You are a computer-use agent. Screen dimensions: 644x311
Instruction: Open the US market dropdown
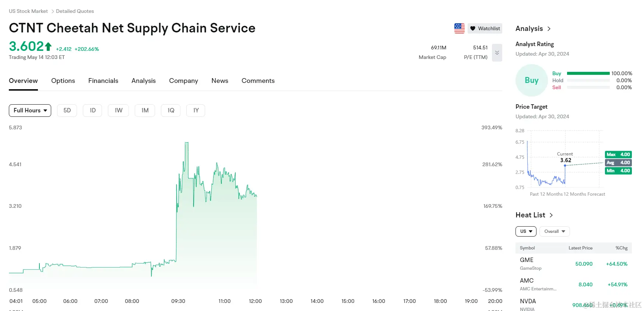point(526,231)
